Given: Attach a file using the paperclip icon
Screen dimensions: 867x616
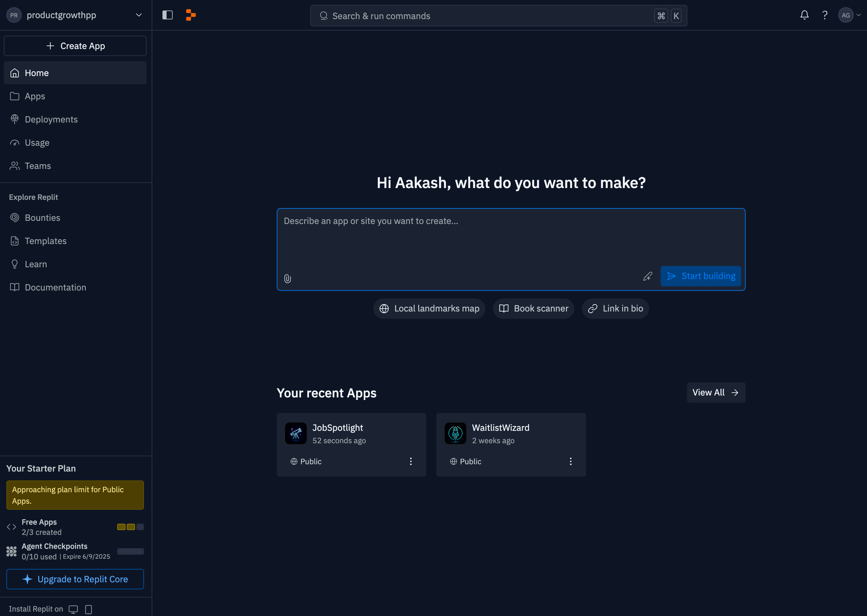Looking at the screenshot, I should pos(287,278).
